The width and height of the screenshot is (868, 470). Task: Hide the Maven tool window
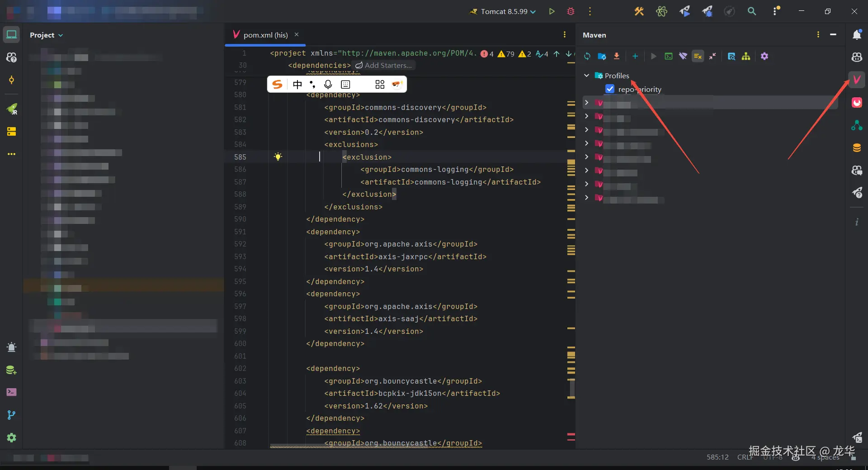[833, 35]
